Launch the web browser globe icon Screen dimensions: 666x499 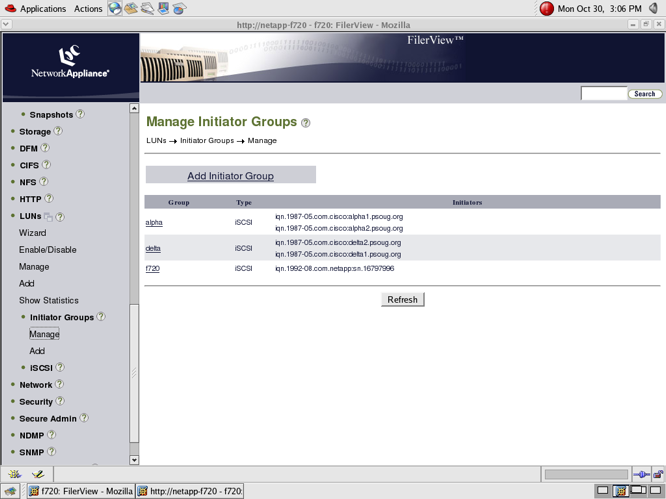pyautogui.click(x=115, y=8)
